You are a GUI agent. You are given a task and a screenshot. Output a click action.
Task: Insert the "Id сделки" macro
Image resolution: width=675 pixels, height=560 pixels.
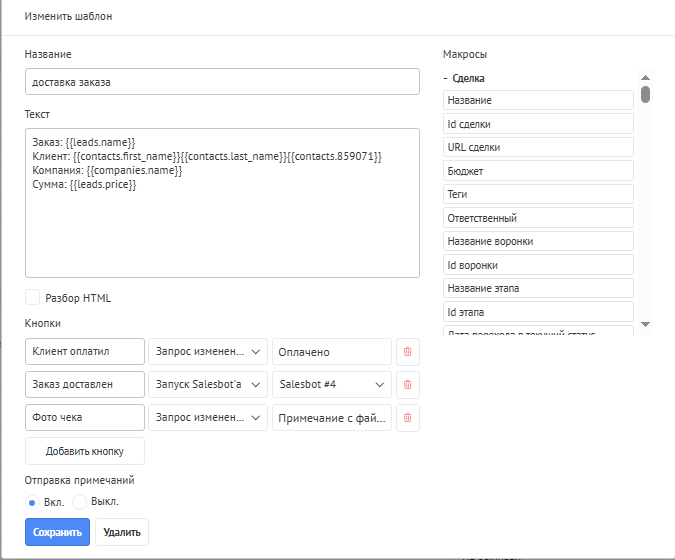[x=538, y=124]
